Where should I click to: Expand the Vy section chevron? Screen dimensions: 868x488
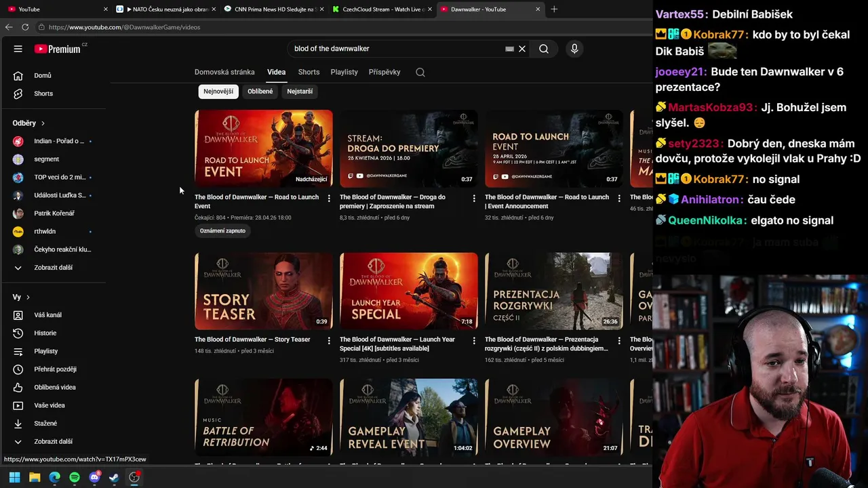pyautogui.click(x=28, y=298)
